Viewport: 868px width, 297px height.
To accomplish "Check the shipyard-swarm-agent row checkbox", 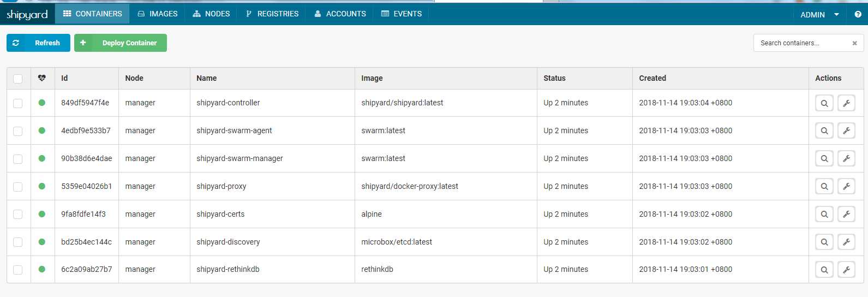I will pyautogui.click(x=18, y=131).
